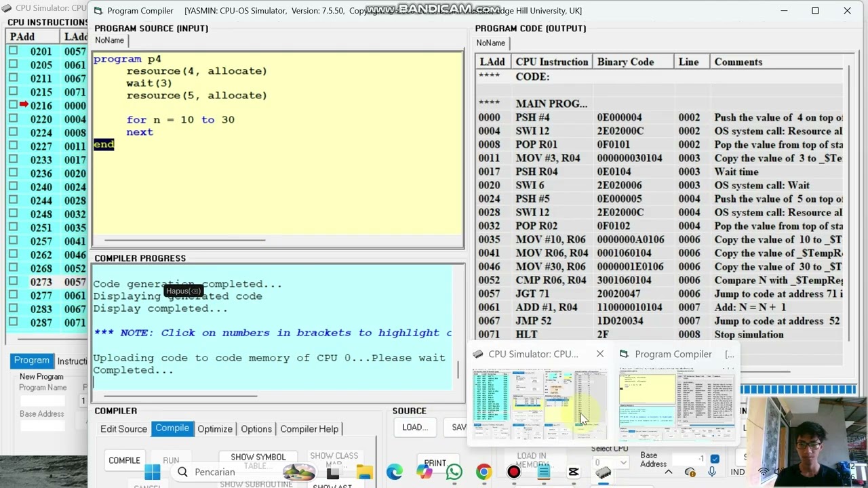Click the LOAD IN MEMORY button
This screenshot has width=868, height=488.
532,460
